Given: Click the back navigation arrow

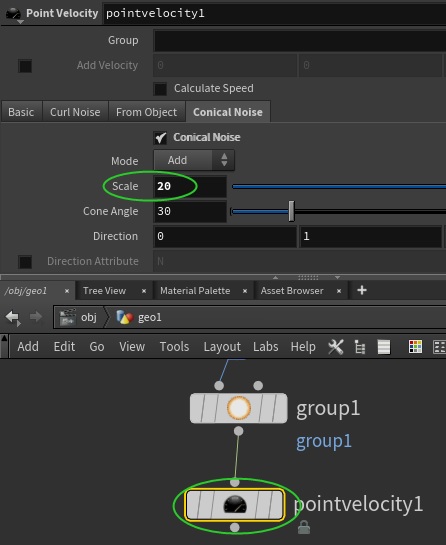Looking at the screenshot, I should (13, 317).
